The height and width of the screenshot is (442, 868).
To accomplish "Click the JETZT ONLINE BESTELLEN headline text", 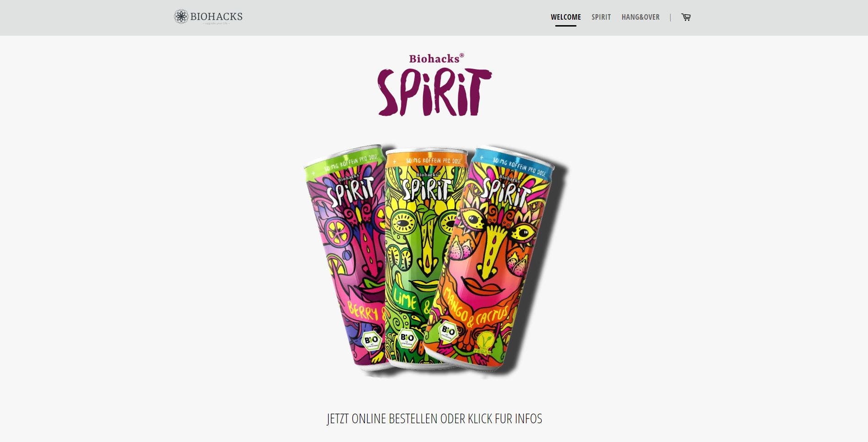I will pos(434,419).
